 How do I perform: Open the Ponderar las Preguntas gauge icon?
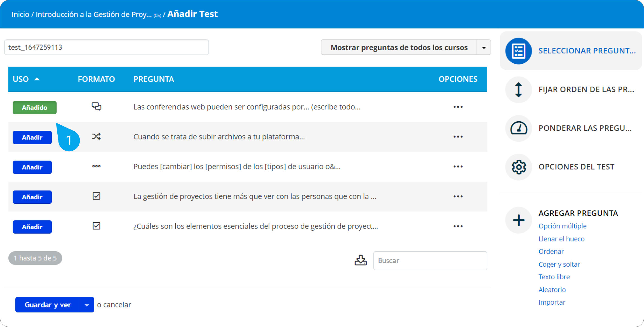(x=518, y=128)
